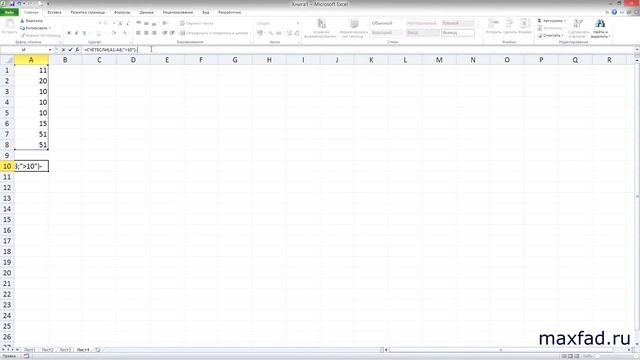Click the percent style icon
Screen dimensions: 640x360
(x=271, y=33)
